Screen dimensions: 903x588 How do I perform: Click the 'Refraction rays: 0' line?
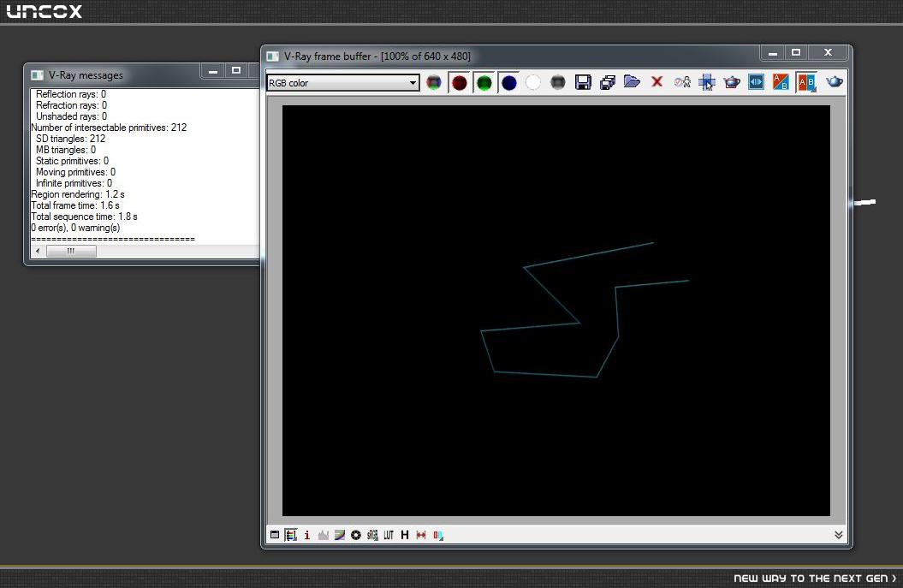pyautogui.click(x=71, y=104)
